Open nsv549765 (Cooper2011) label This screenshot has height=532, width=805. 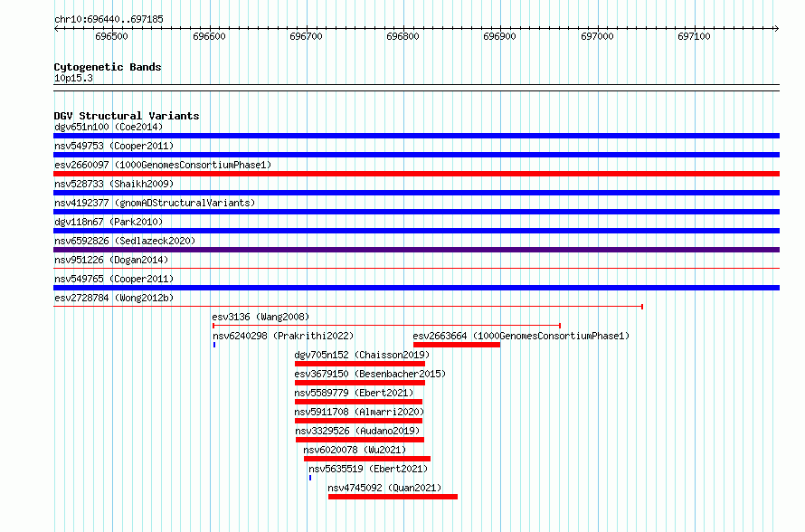pyautogui.click(x=114, y=279)
